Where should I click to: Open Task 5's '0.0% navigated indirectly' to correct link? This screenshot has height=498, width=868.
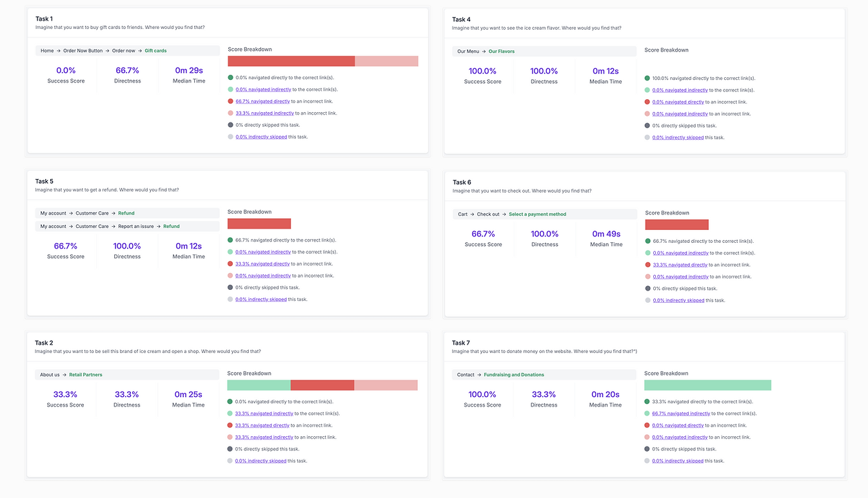(263, 252)
